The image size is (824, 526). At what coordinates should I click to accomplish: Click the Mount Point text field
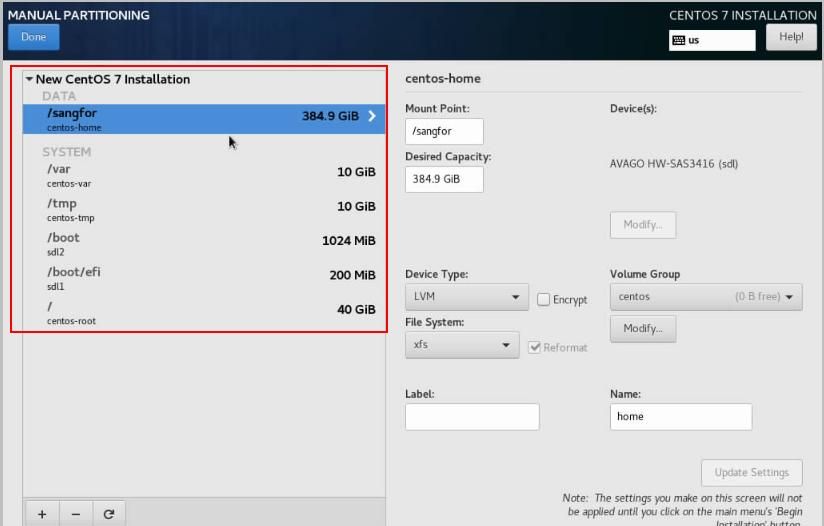click(x=444, y=131)
